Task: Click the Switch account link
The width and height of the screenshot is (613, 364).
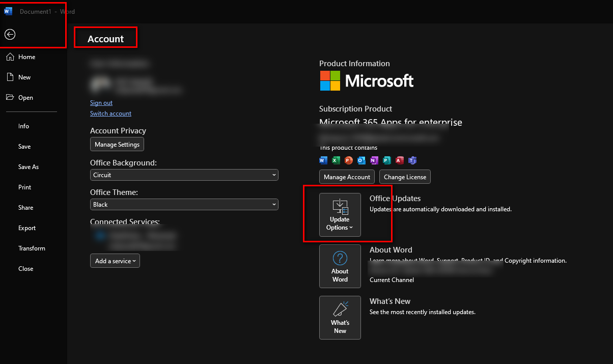Action: [110, 114]
